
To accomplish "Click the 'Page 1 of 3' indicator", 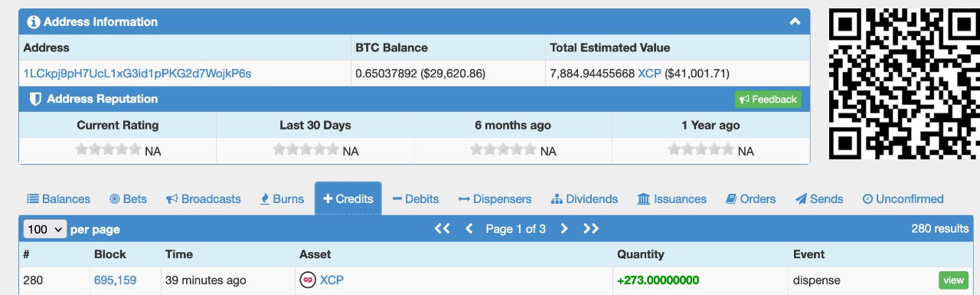I will click(516, 228).
